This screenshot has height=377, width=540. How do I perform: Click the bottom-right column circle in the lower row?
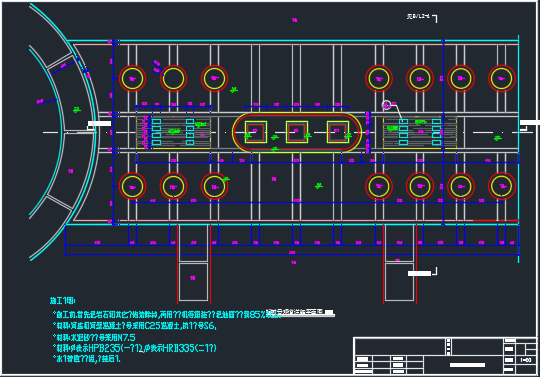pyautogui.click(x=502, y=186)
